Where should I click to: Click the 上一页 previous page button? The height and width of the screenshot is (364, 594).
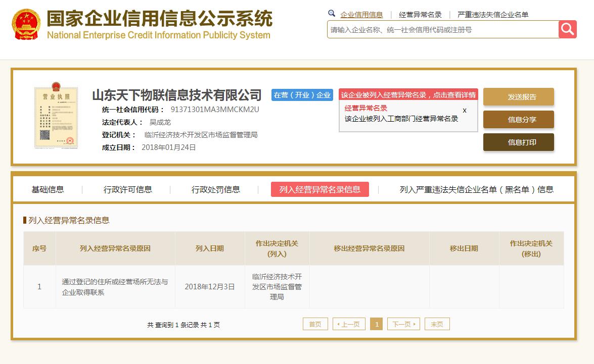pos(349,324)
